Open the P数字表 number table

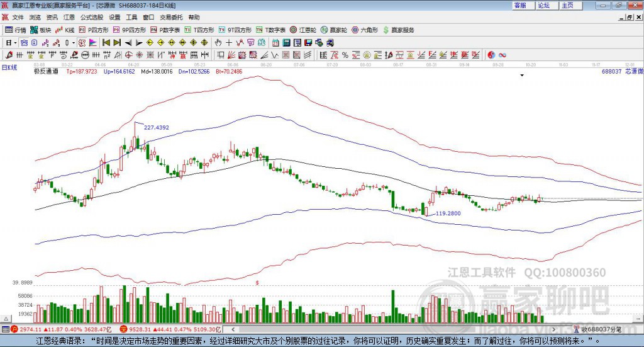[x=165, y=30]
